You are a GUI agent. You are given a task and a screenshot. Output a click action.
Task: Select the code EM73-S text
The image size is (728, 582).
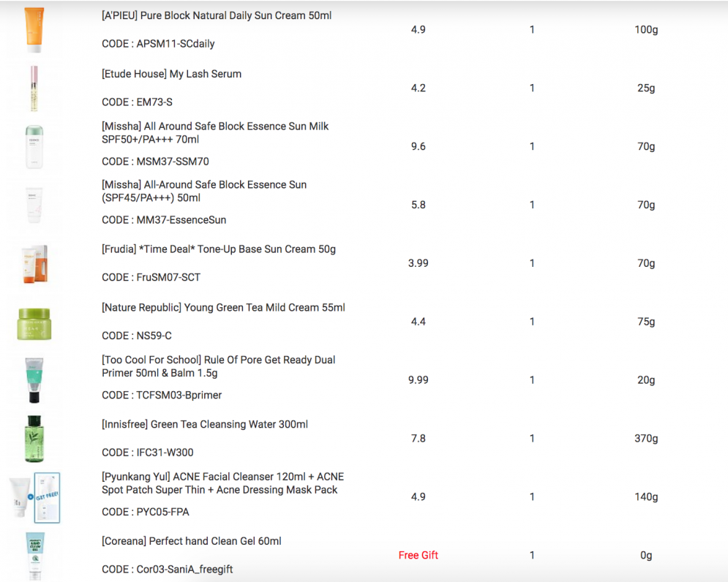[x=137, y=102]
